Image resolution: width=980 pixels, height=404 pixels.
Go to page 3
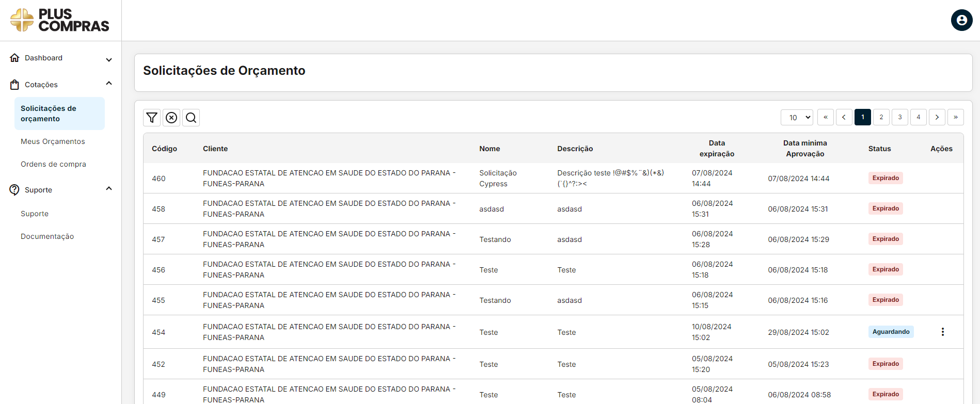click(899, 117)
